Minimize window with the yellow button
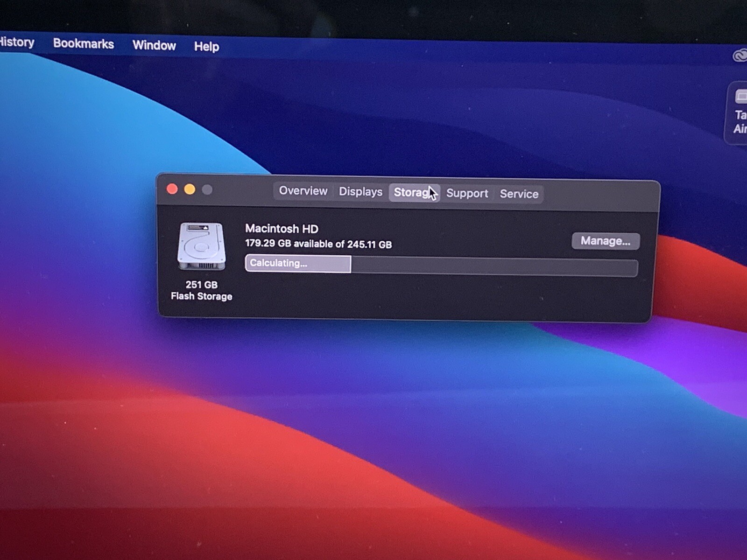 (x=190, y=189)
